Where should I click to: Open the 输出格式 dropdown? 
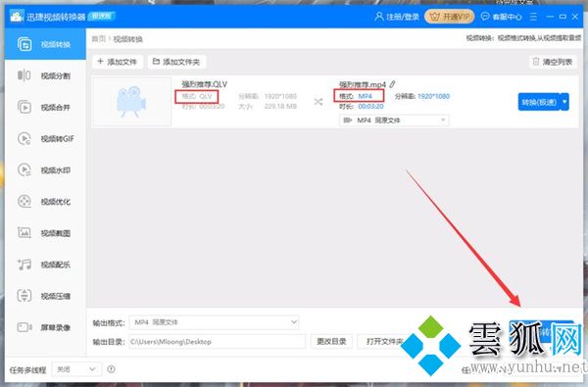214,322
